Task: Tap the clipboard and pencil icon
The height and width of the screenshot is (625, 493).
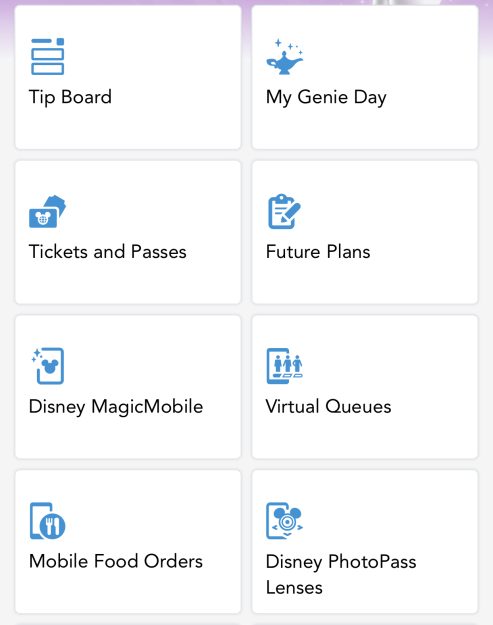Action: [284, 211]
